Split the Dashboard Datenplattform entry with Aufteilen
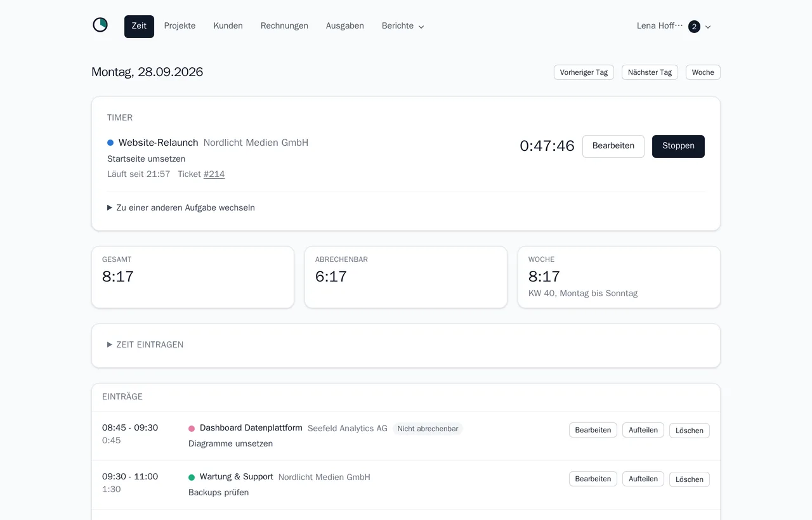 click(x=643, y=430)
